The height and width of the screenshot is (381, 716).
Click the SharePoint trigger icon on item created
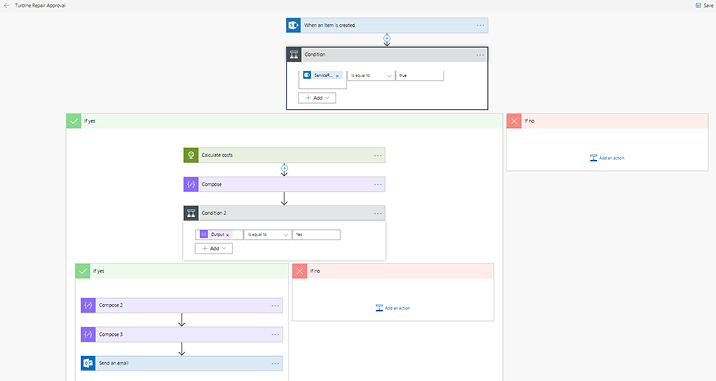[293, 25]
